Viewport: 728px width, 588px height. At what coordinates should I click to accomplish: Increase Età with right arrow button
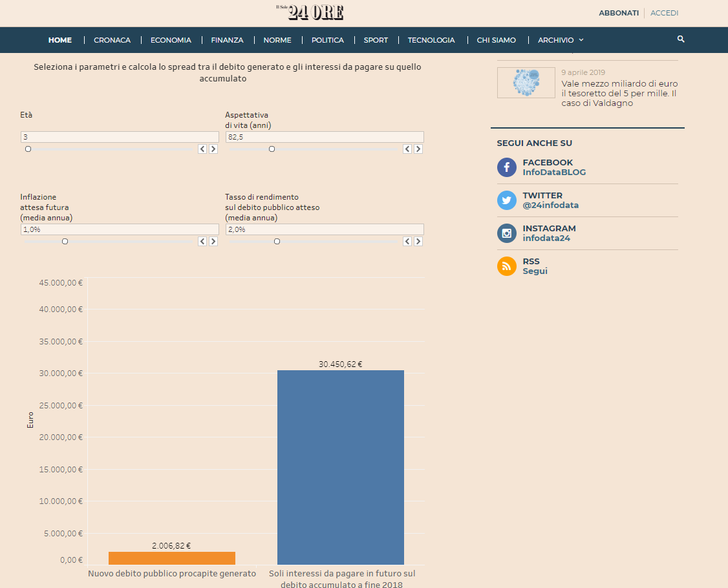click(x=213, y=149)
